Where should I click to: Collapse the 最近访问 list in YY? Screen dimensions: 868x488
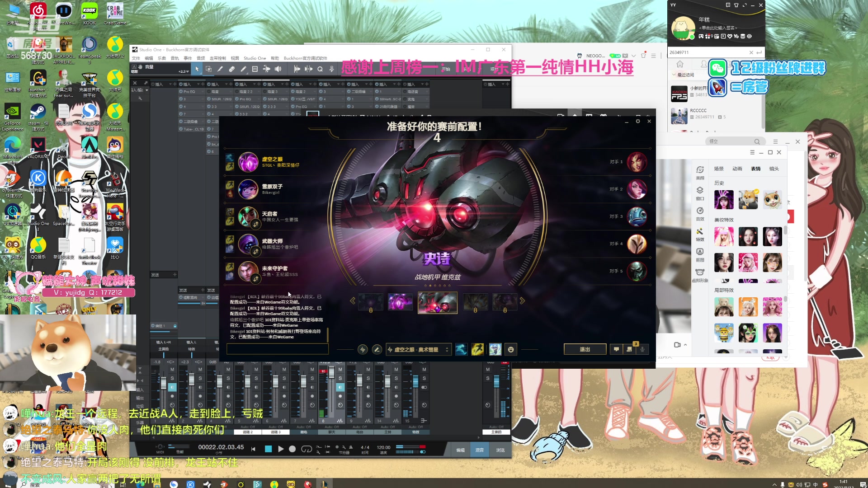[674, 75]
